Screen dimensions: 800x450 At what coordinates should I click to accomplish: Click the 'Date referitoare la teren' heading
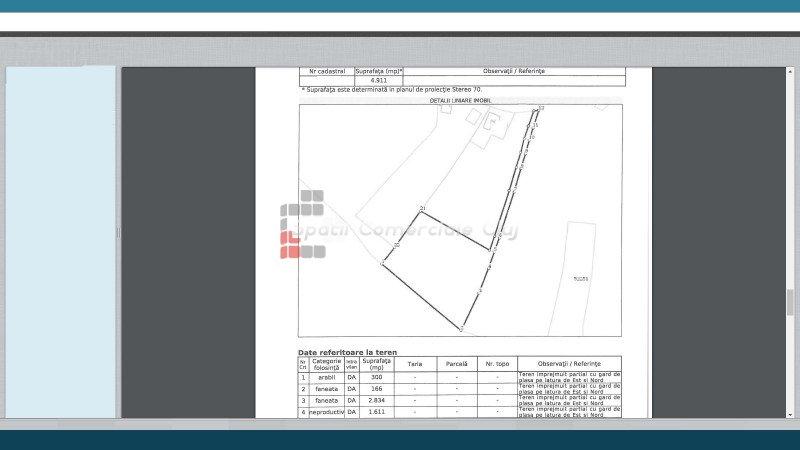(347, 353)
